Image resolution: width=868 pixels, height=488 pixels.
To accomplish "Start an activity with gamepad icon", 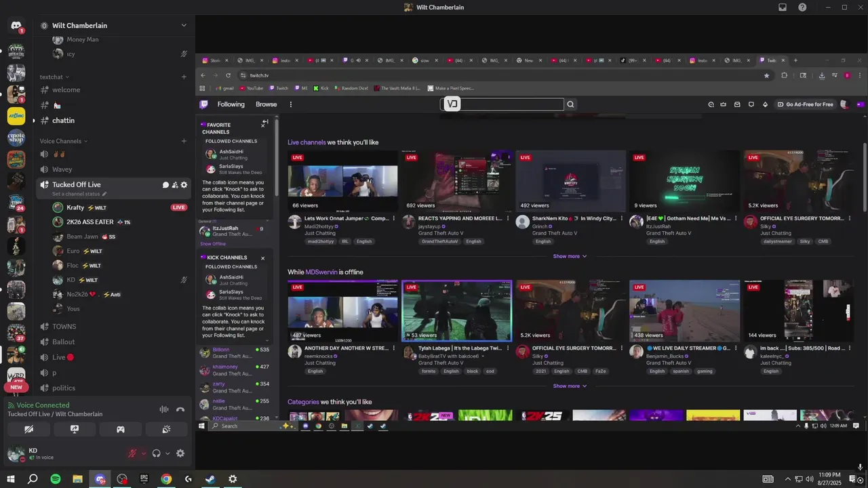I will [x=121, y=429].
